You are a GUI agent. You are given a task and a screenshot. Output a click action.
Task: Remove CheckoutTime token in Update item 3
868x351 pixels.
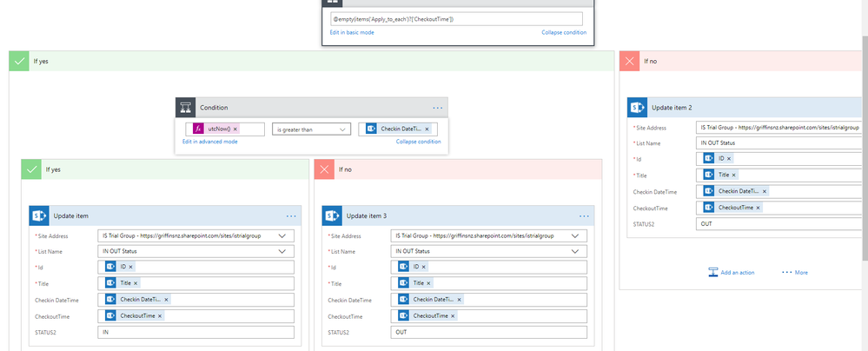pos(453,316)
